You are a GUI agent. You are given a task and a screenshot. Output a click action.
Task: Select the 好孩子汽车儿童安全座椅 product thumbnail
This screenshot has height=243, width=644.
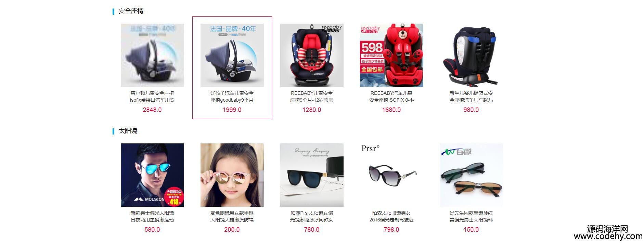232,55
